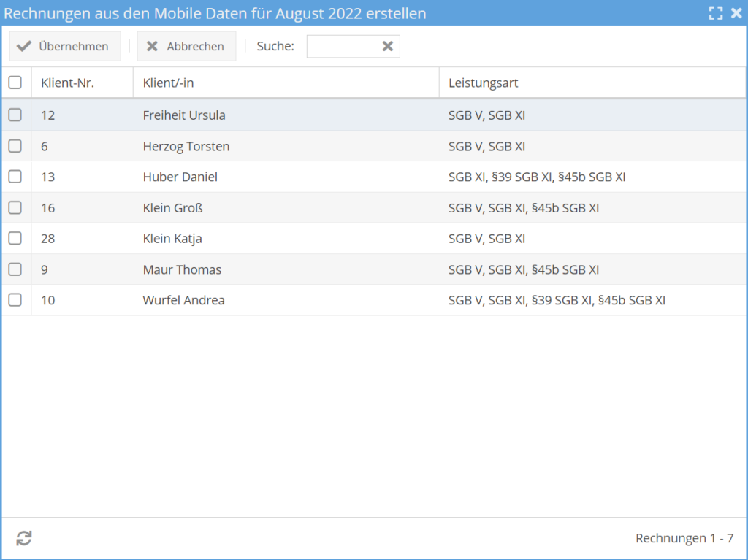Close the invoice creation dialog
The width and height of the screenshot is (748, 560).
tap(736, 13)
